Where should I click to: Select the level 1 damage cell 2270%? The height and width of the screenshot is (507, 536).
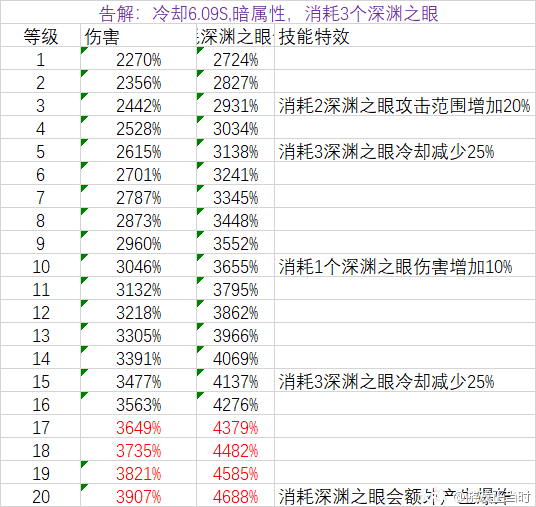click(138, 58)
